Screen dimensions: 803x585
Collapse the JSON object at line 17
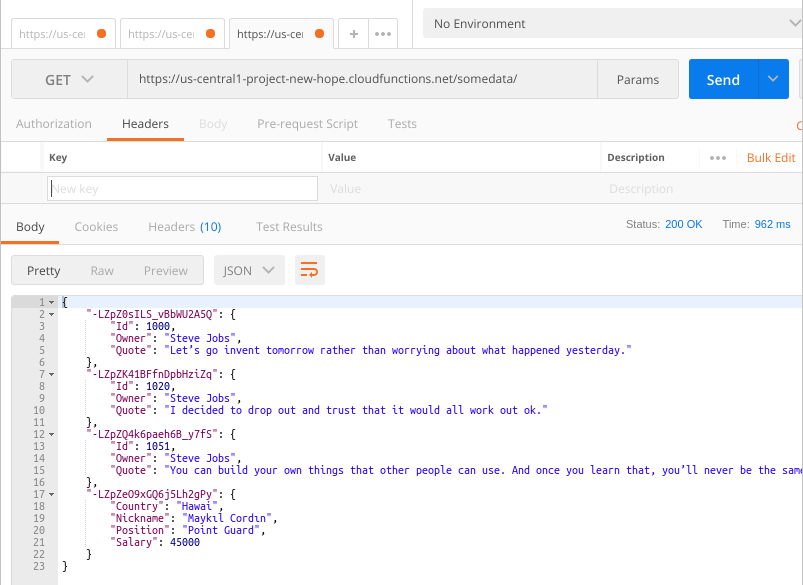click(52, 494)
